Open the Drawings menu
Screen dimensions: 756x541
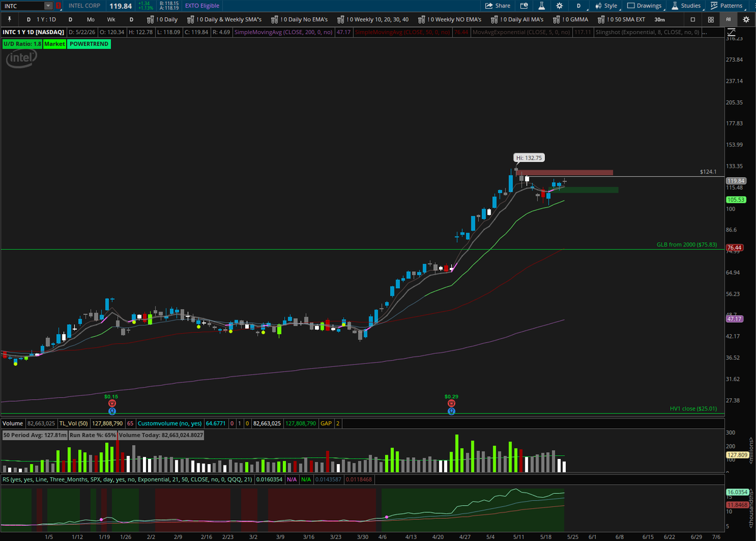pyautogui.click(x=644, y=6)
